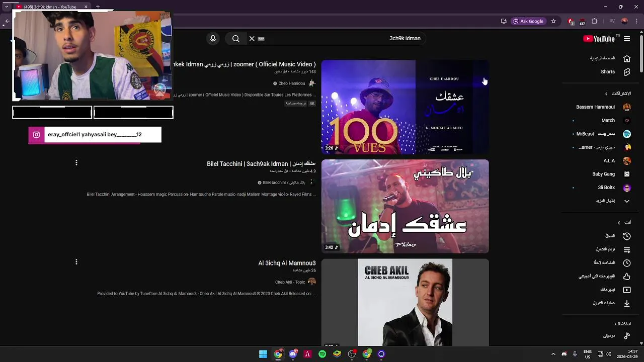
Task: Open the Bassem Hamraoui channel
Action: tap(603, 107)
